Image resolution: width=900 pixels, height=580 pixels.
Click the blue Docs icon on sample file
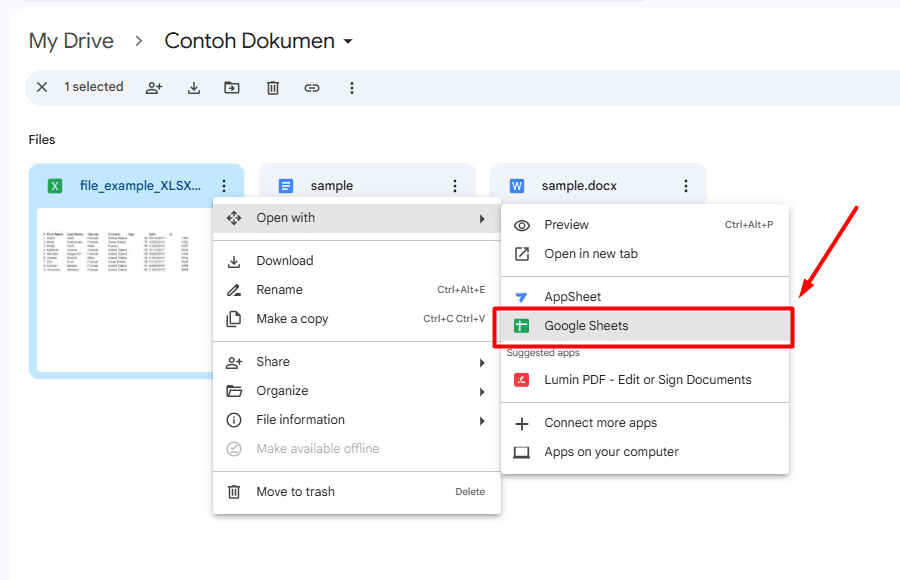click(286, 186)
